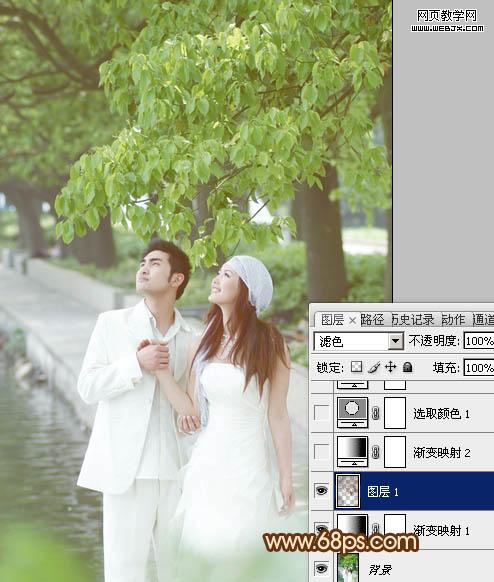Click the 选取颜色 1 adjustment layer icon

pyautogui.click(x=352, y=412)
